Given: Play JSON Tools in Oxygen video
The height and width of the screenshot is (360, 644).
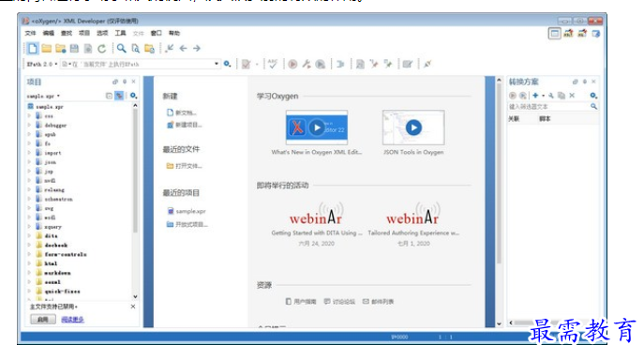Looking at the screenshot, I should click(x=413, y=127).
